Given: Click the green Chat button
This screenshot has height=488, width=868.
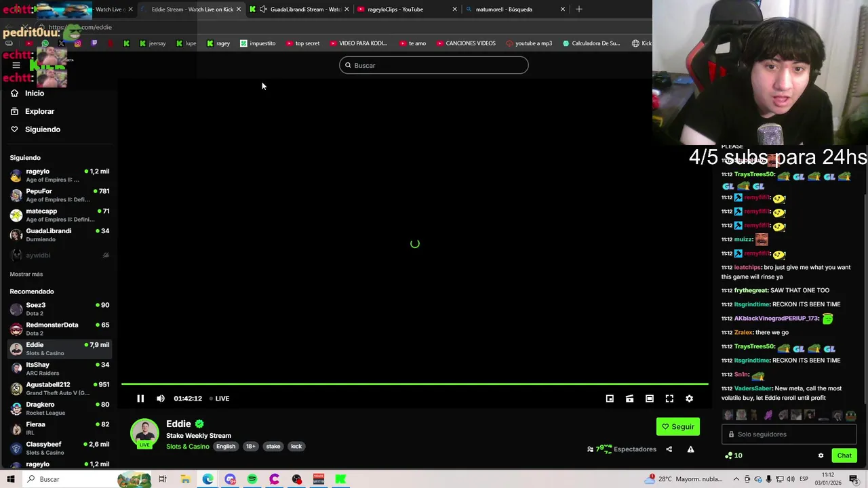Looking at the screenshot, I should (844, 455).
